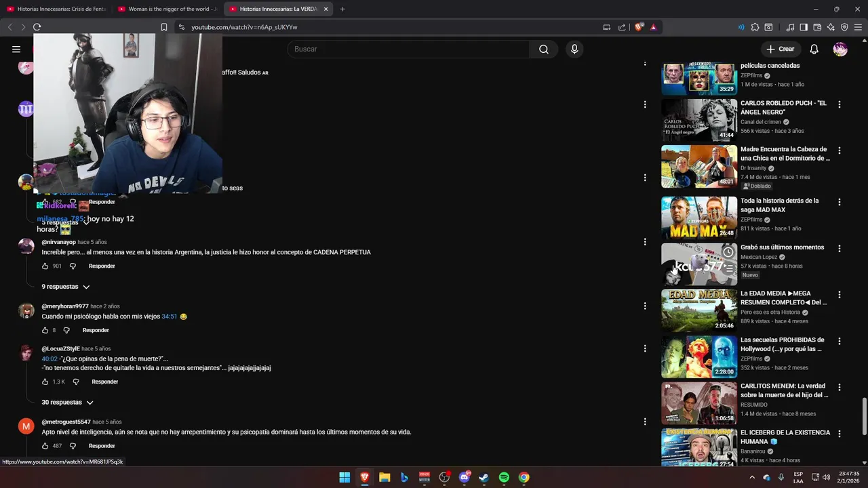The width and height of the screenshot is (868, 488).
Task: Click the share page icon in address bar
Action: pos(621,27)
